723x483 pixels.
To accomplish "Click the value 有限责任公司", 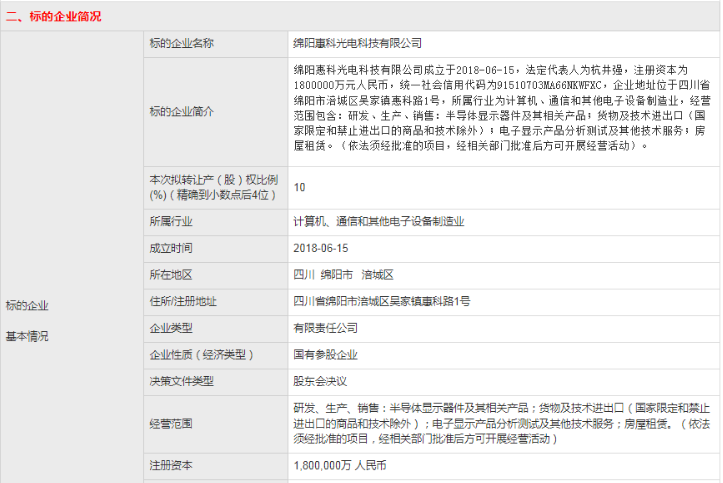I will pyautogui.click(x=326, y=328).
